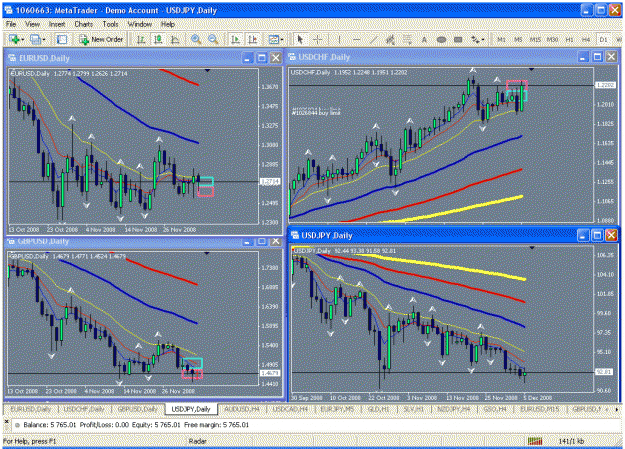Switch timeframe to H1
The width and height of the screenshot is (625, 449).
click(569, 39)
